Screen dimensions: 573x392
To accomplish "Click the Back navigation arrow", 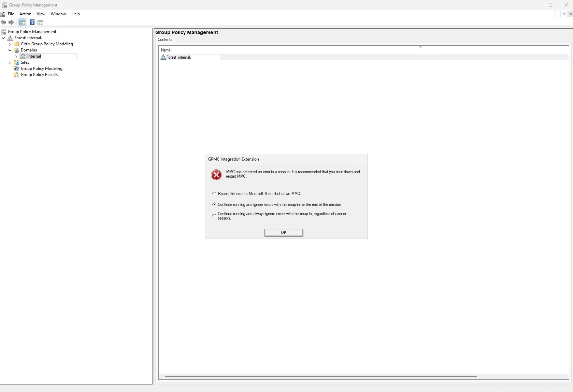I will (4, 22).
